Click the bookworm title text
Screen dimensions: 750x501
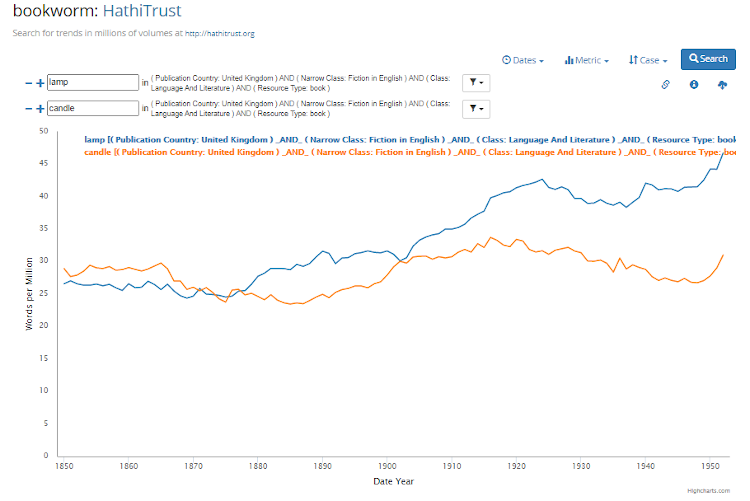pyautogui.click(x=55, y=11)
